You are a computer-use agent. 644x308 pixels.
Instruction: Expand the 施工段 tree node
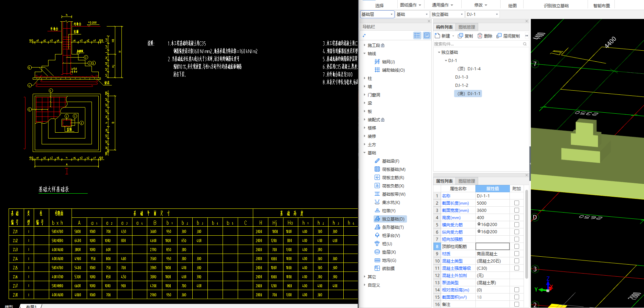365,45
